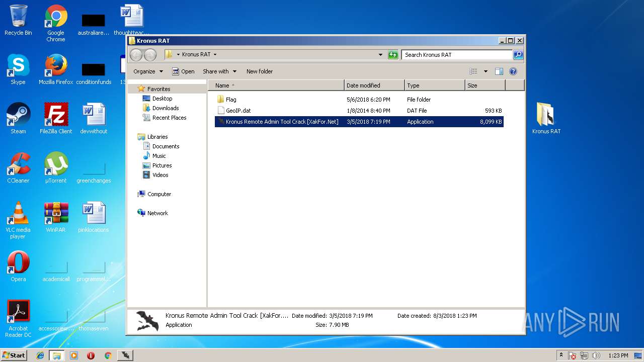The height and width of the screenshot is (362, 644).
Task: Click the Change your view icon
Action: point(473,71)
